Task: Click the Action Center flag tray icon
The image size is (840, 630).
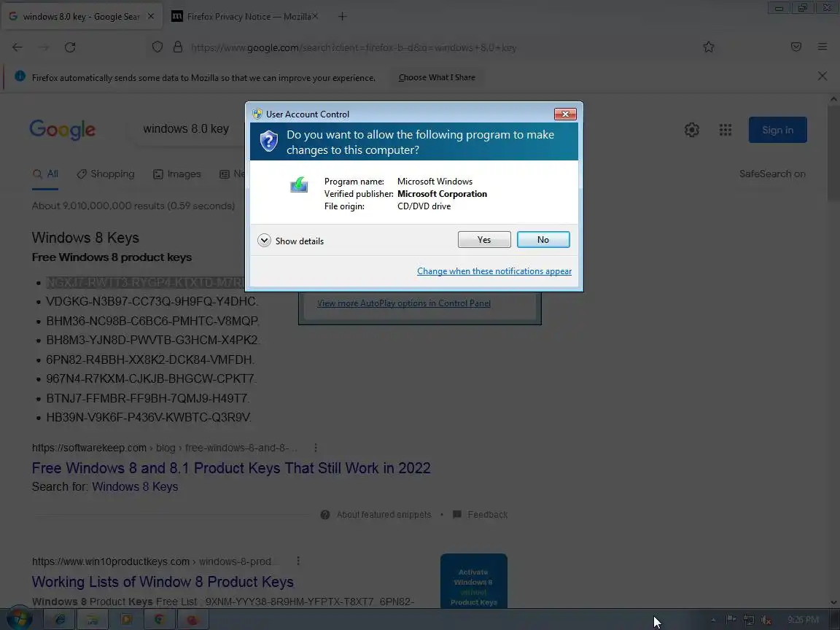Action: click(731, 620)
